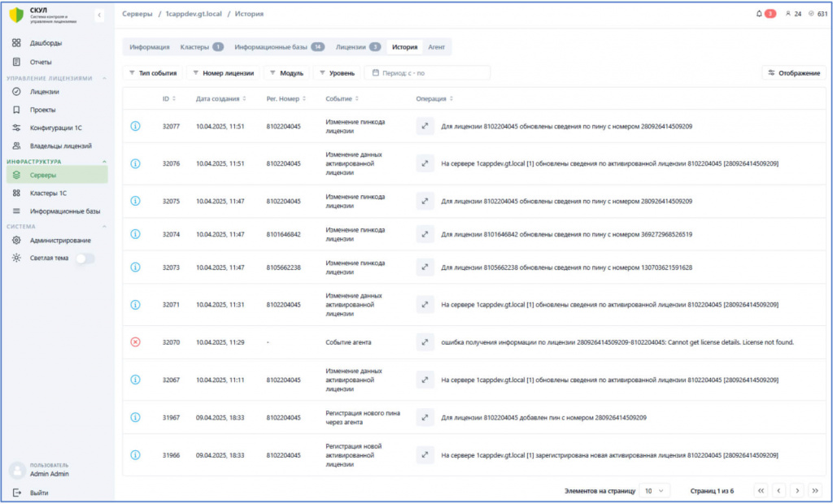Toggle the Светлая тема switch
This screenshot has width=833, height=504.
85,259
